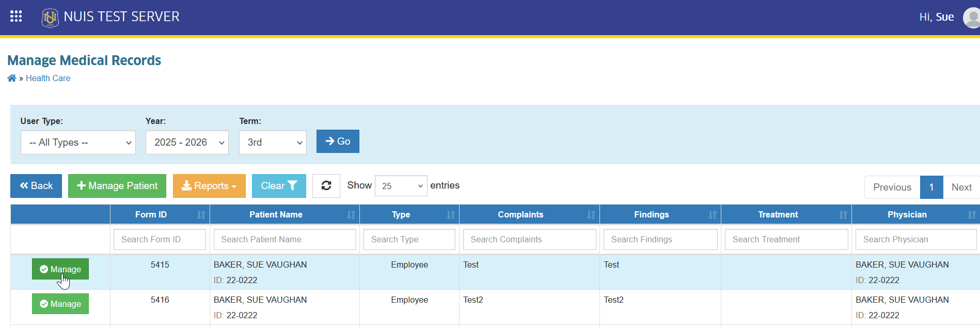This screenshot has height=327, width=980.
Task: Sort by Findings column arrows
Action: [x=713, y=215]
